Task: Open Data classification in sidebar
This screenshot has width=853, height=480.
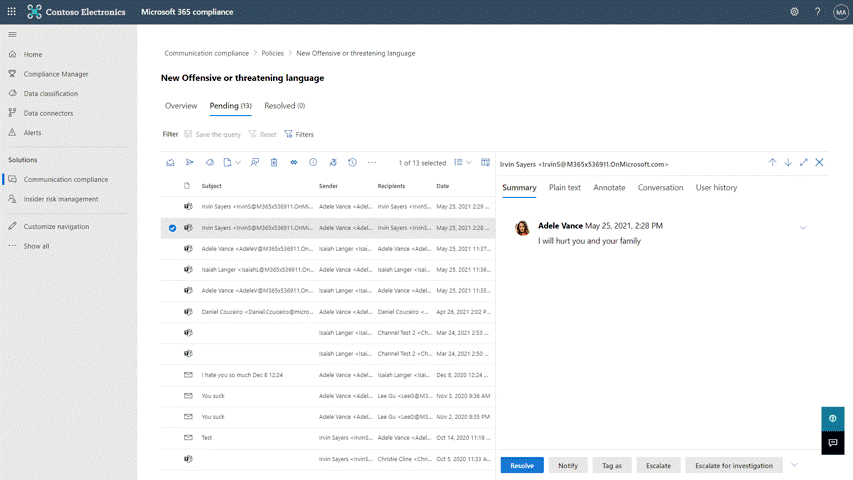Action: (51, 94)
